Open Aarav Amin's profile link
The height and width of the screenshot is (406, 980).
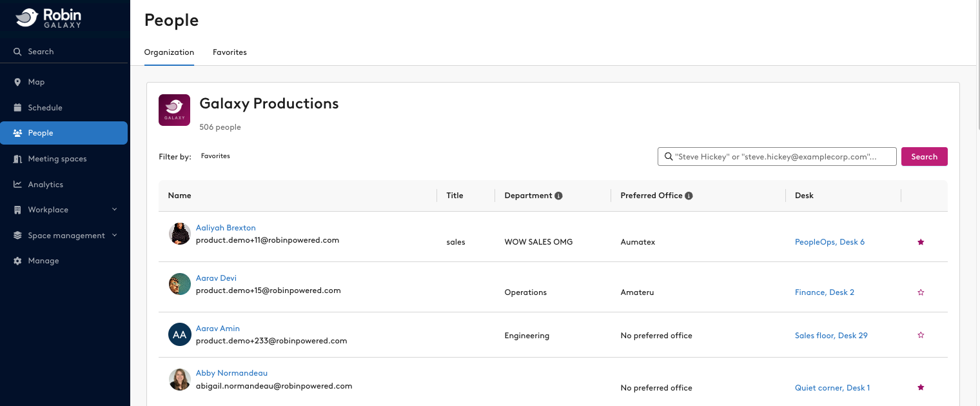click(218, 329)
